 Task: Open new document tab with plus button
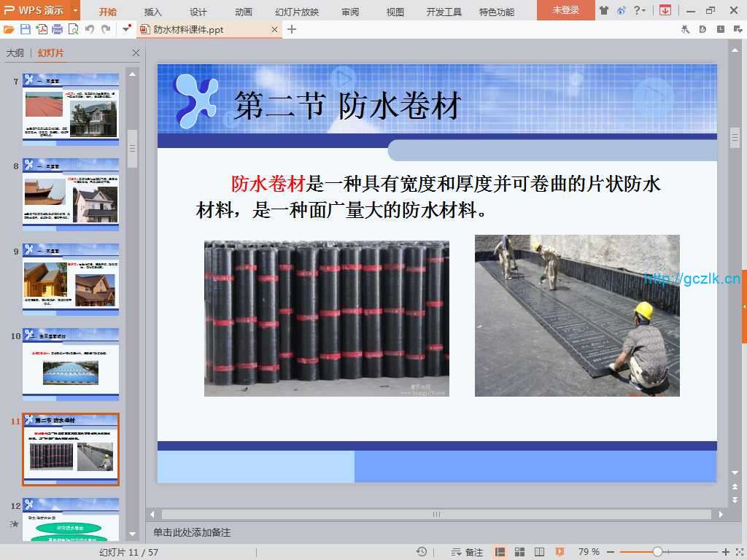coord(292,29)
